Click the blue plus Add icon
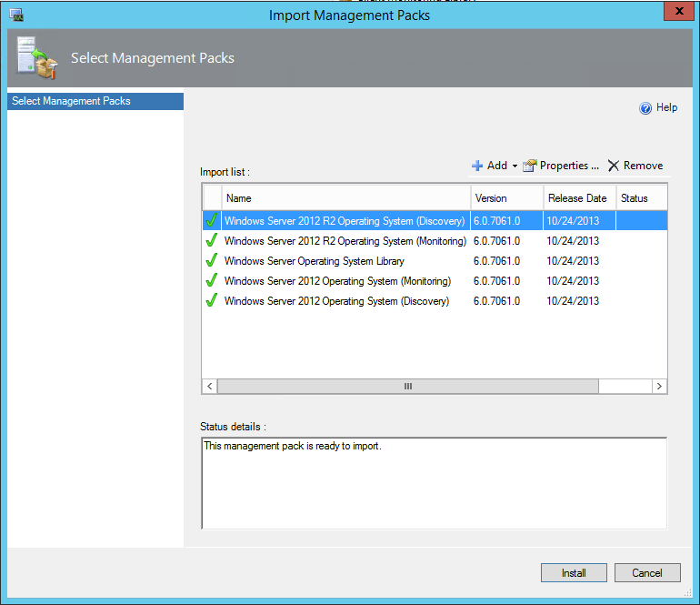Viewport: 700px width, 605px height. [476, 166]
